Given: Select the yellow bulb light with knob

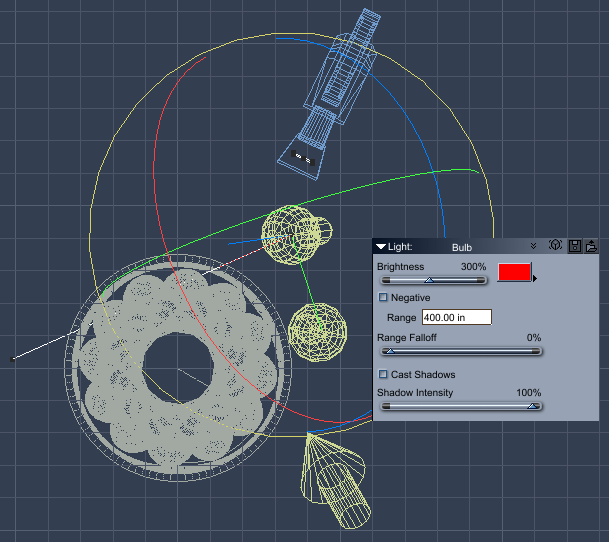Looking at the screenshot, I should pyautogui.click(x=296, y=234).
